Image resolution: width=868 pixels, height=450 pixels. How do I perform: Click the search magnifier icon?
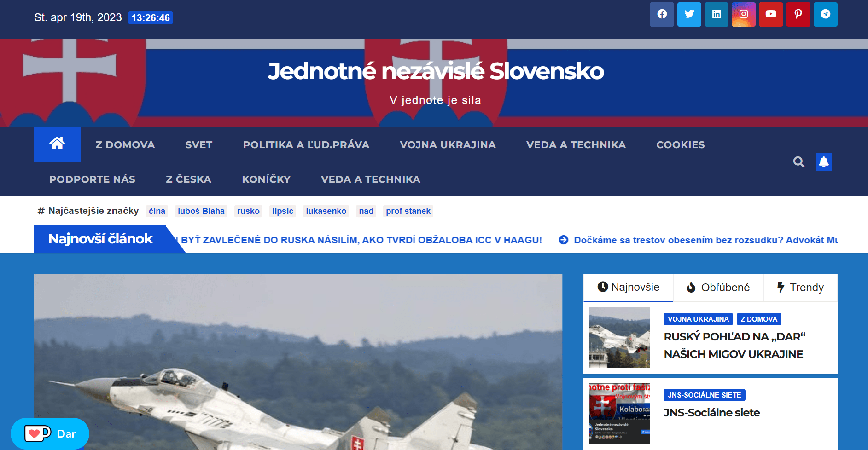click(x=799, y=162)
